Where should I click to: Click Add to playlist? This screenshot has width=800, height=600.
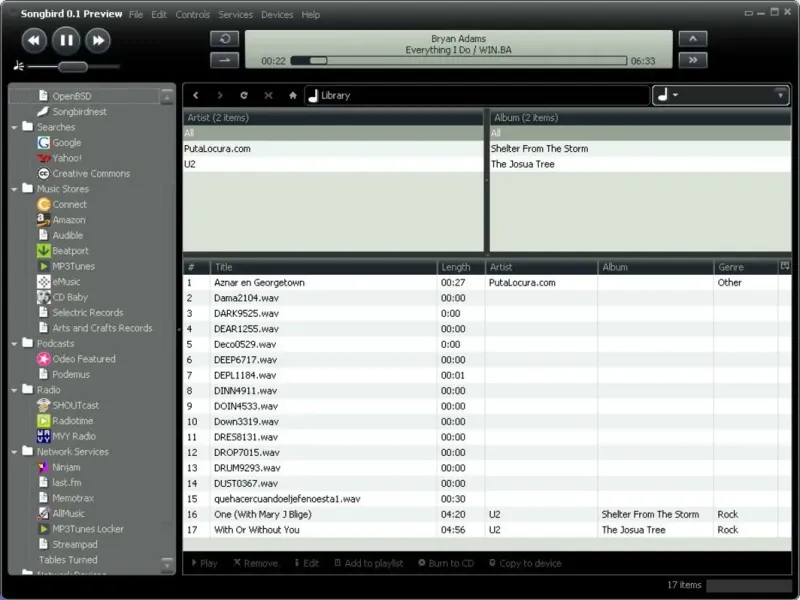click(368, 563)
